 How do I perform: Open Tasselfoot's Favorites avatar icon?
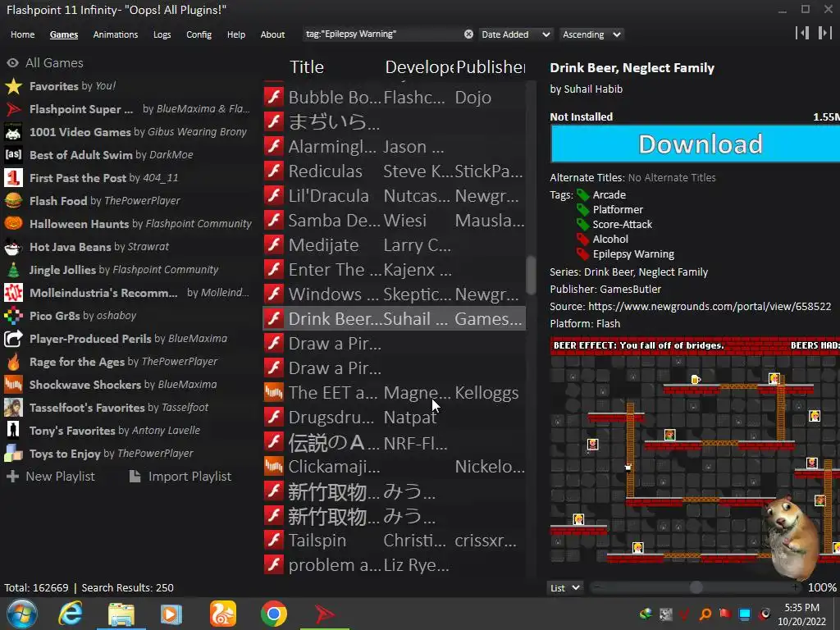[x=13, y=408]
